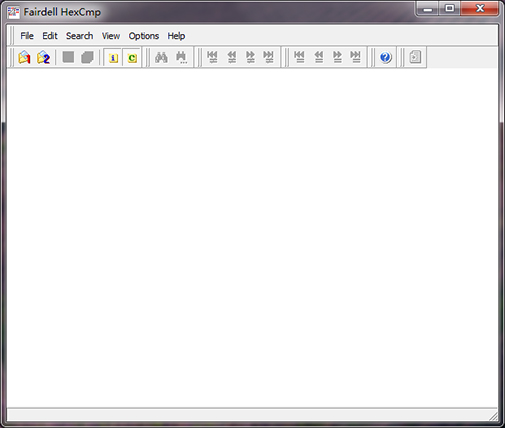Viewport: 505px width, 428px height.
Task: Click the HexCmp application icon in title bar
Action: (x=14, y=12)
